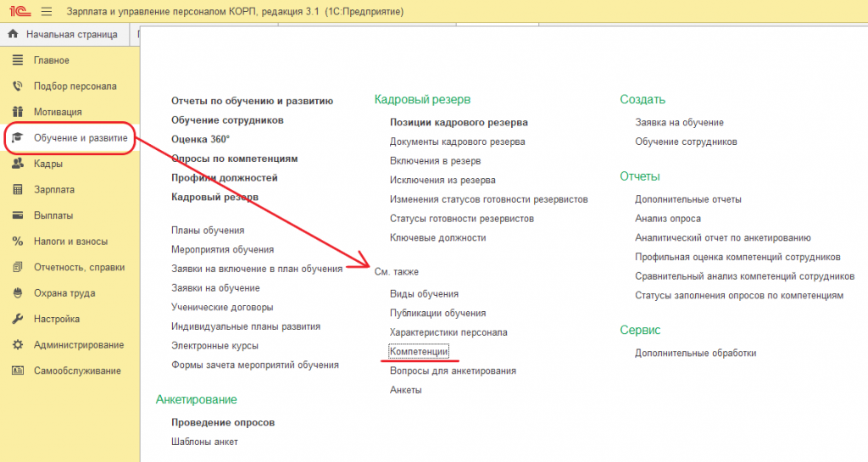Open bold Обучение сотрудников link

(227, 120)
